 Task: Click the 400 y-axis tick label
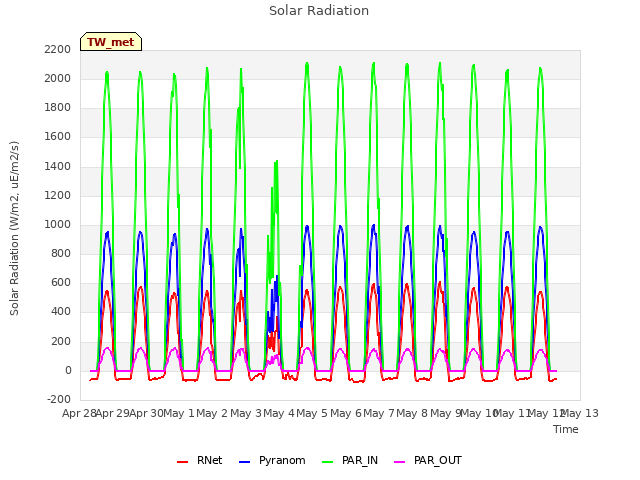pyautogui.click(x=61, y=312)
